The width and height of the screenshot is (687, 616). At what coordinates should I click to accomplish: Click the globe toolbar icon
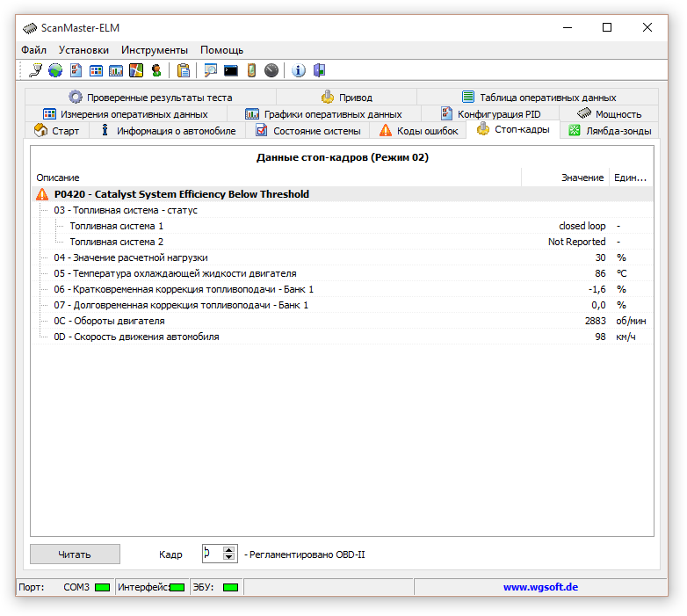click(55, 70)
